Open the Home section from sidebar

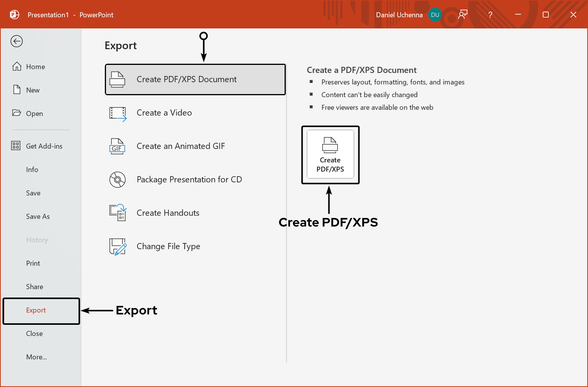pos(35,66)
